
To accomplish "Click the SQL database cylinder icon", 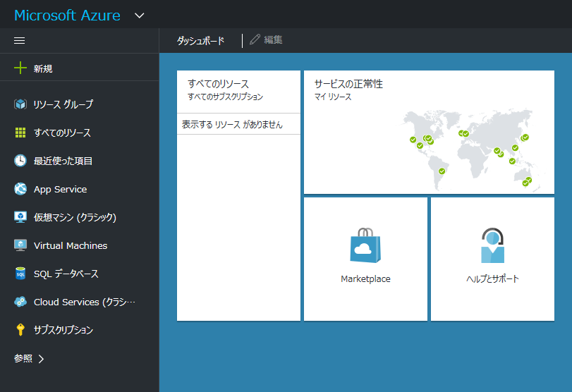I will (20, 274).
